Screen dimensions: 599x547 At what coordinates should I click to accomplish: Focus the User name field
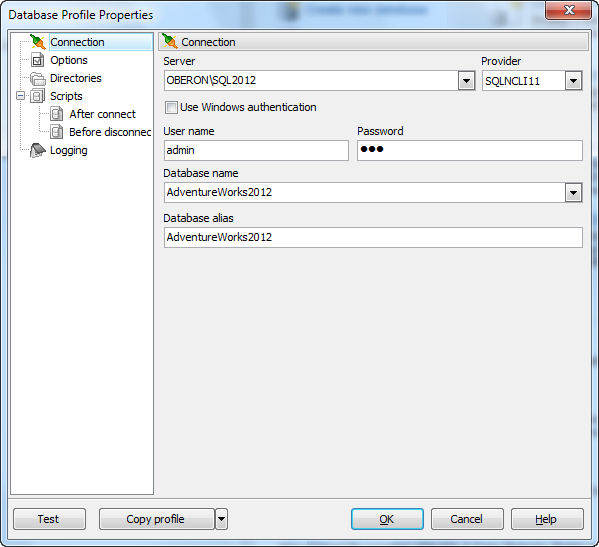pos(256,150)
